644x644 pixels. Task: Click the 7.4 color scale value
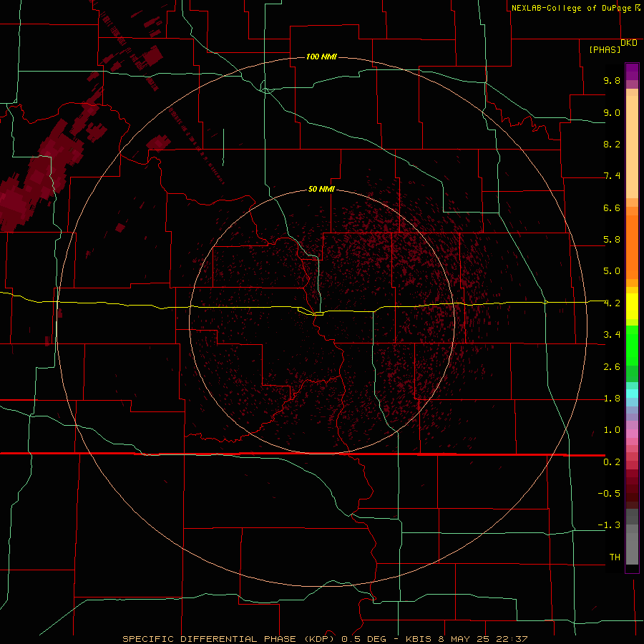pos(612,176)
